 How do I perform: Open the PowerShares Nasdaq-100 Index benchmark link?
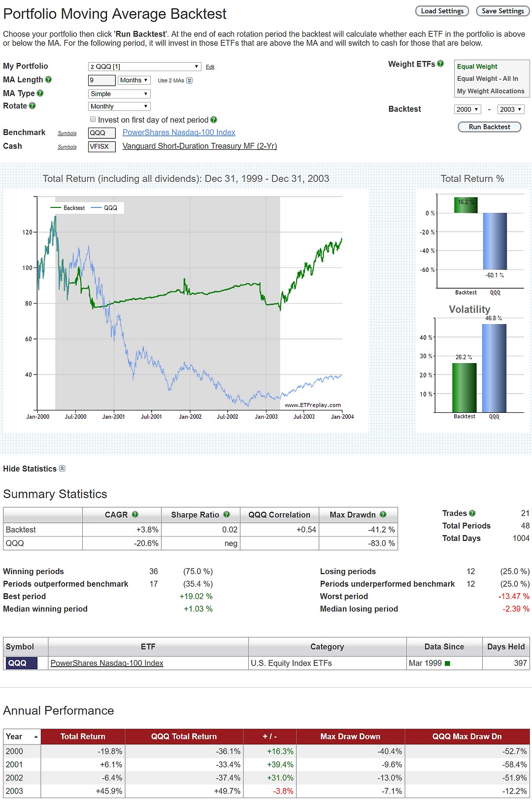pyautogui.click(x=179, y=132)
